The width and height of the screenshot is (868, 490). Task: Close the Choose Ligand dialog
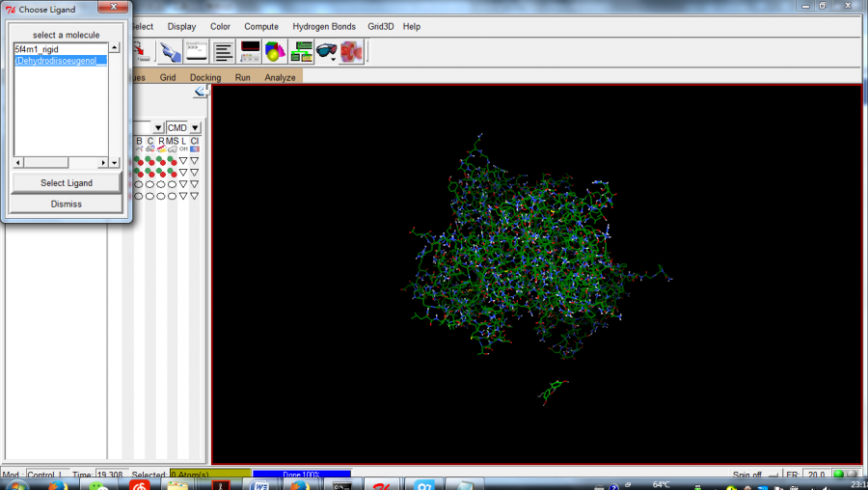(113, 7)
